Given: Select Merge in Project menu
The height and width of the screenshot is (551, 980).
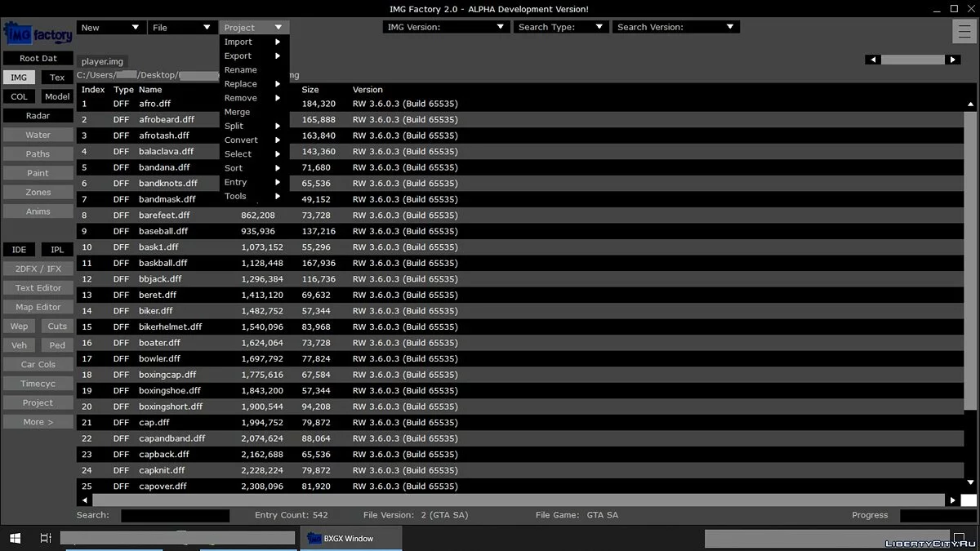Looking at the screenshot, I should click(237, 112).
